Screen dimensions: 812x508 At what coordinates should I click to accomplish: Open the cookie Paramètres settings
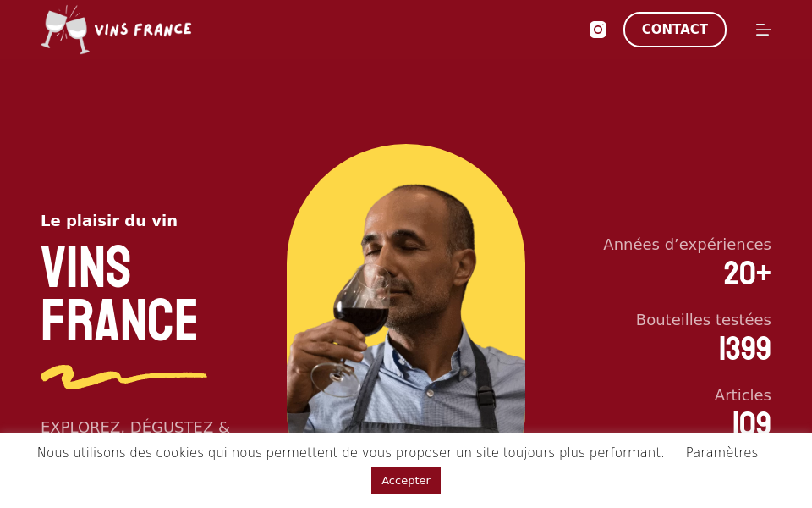(721, 452)
